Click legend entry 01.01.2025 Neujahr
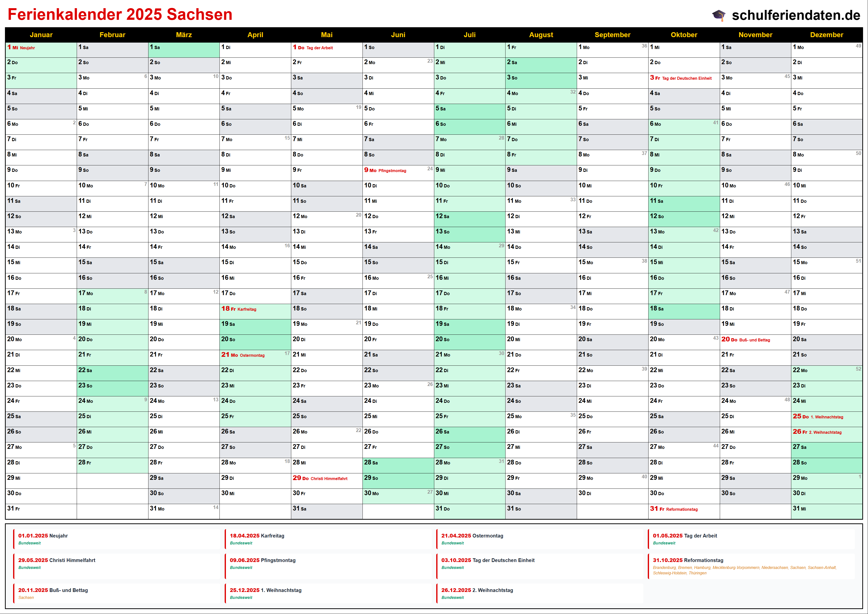 [43, 536]
